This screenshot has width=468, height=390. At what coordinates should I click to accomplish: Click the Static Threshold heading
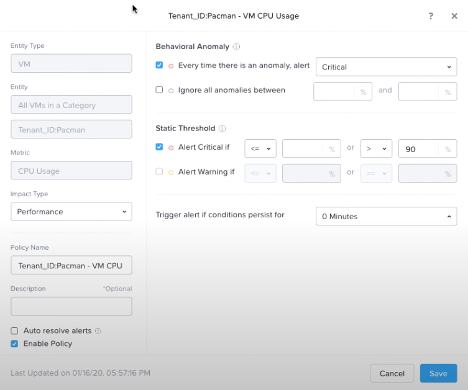pos(185,128)
